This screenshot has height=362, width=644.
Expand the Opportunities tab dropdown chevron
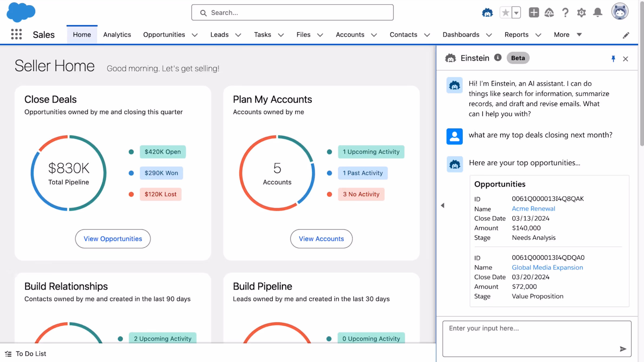coord(195,35)
